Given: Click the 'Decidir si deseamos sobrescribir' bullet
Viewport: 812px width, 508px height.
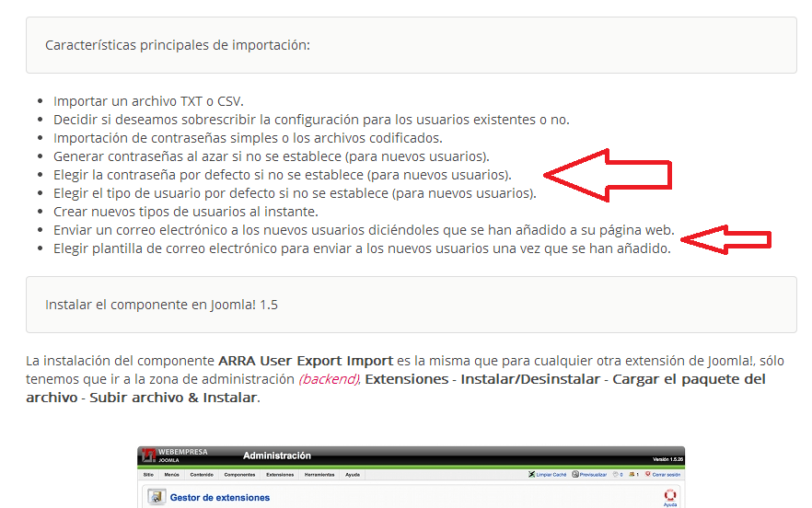Looking at the screenshot, I should pyautogui.click(x=311, y=120).
